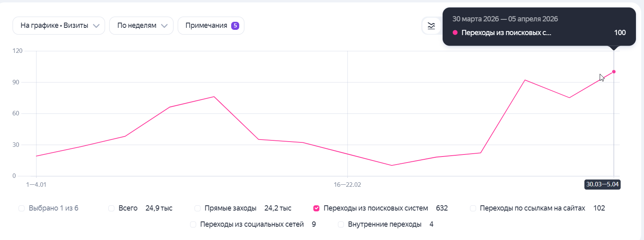This screenshot has height=240, width=644.
Task: Click the chart type lines icon
Action: [431, 26]
